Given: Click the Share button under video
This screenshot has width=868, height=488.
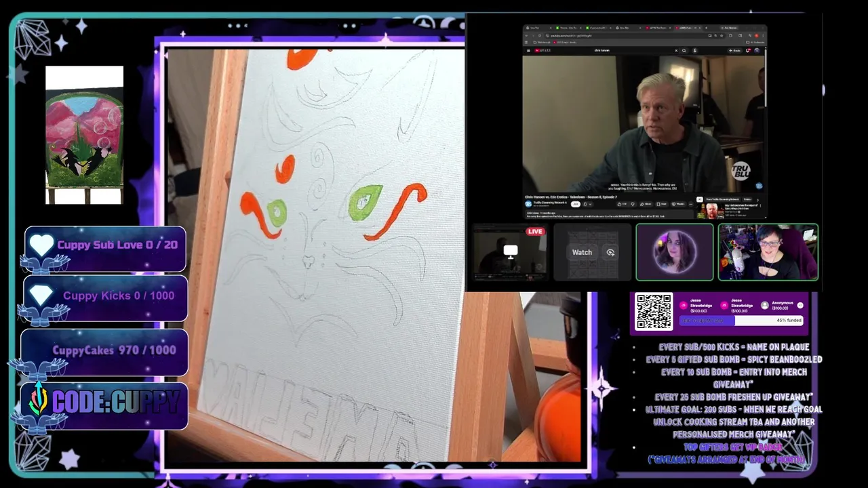Looking at the screenshot, I should (646, 204).
